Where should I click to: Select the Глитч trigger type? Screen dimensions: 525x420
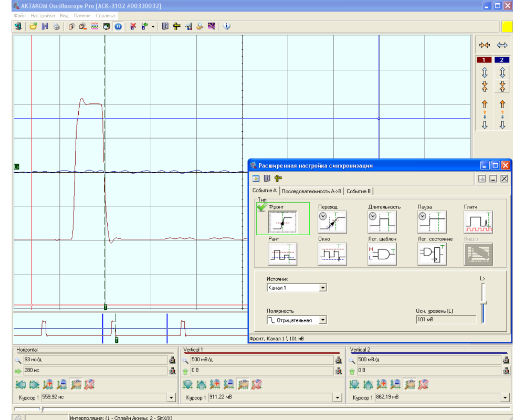478,223
